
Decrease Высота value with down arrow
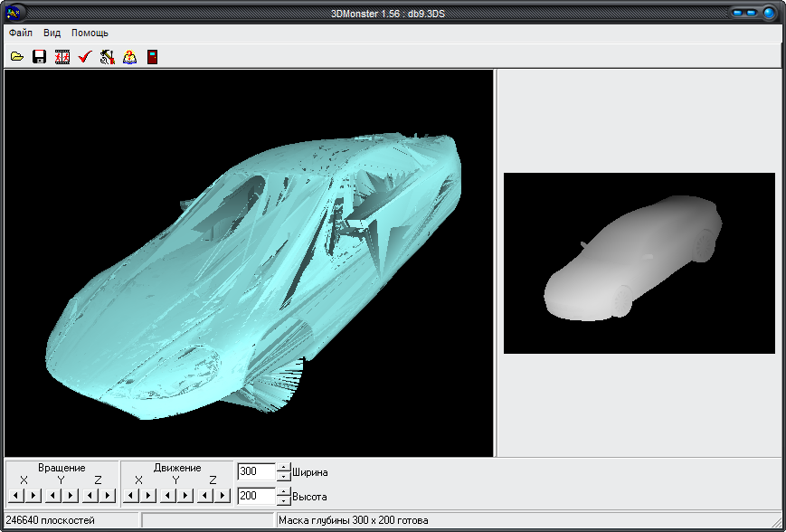(x=284, y=501)
